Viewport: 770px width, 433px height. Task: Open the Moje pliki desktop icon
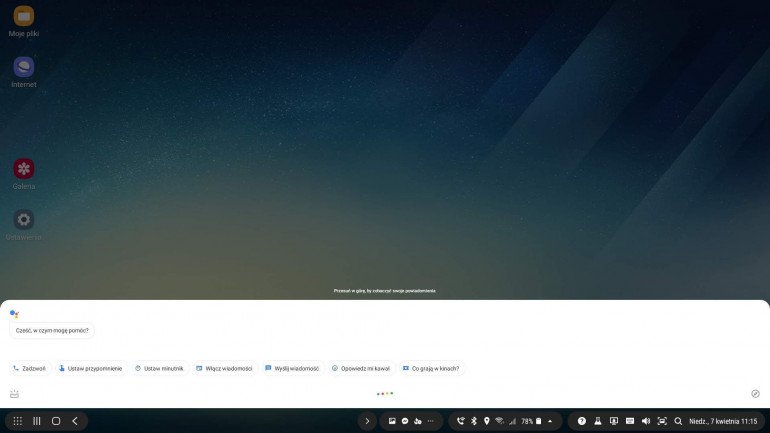coord(23,17)
